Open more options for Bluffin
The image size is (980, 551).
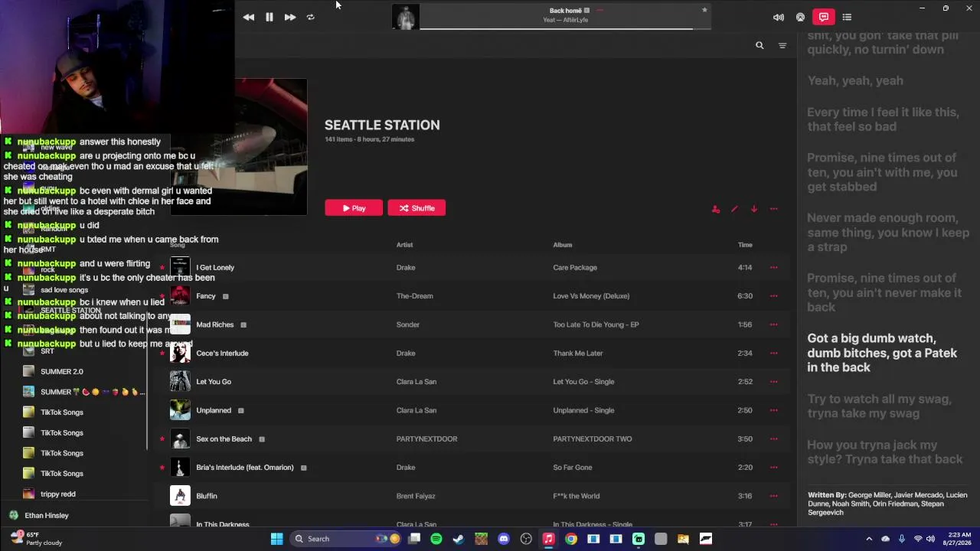(773, 496)
